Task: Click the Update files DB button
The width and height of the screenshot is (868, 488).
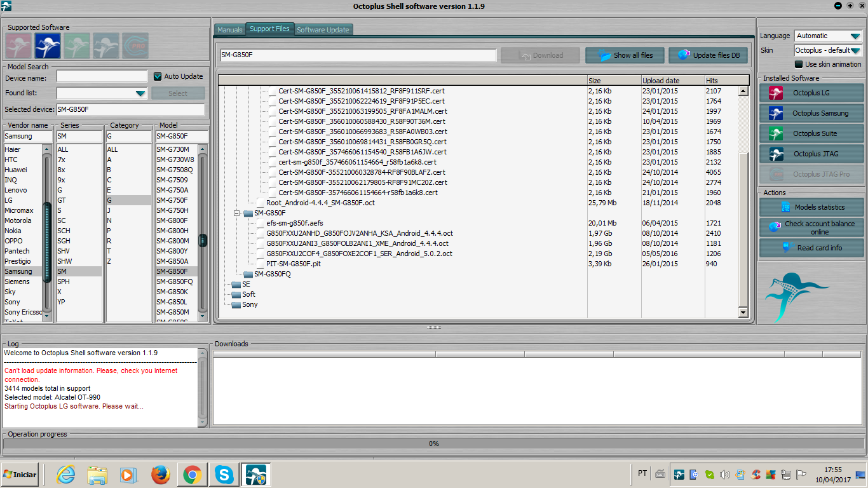Action: click(x=709, y=55)
